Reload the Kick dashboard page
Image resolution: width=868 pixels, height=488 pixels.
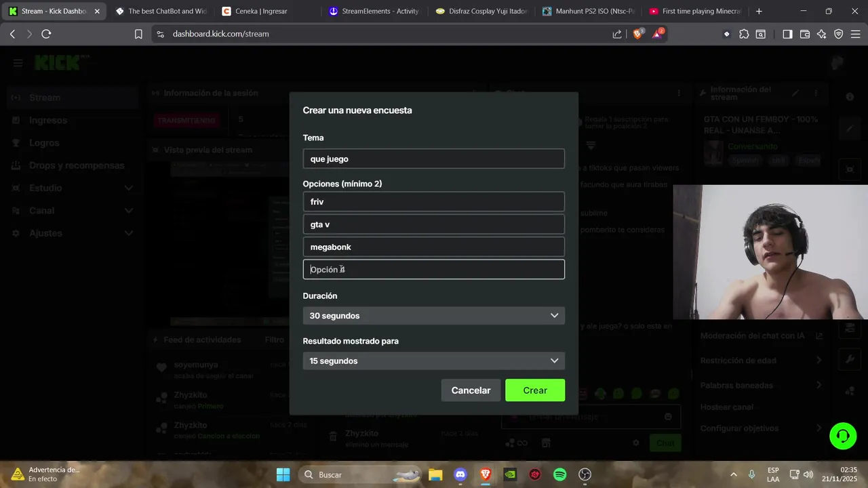[x=46, y=34]
